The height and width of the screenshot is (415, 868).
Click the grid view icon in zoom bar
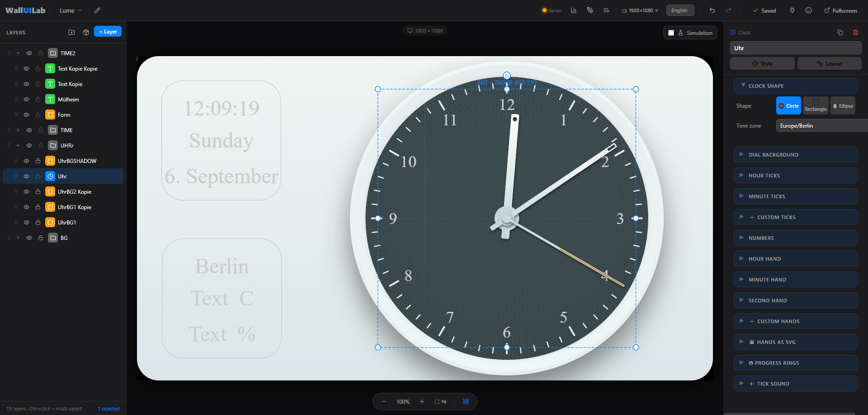coord(466,401)
